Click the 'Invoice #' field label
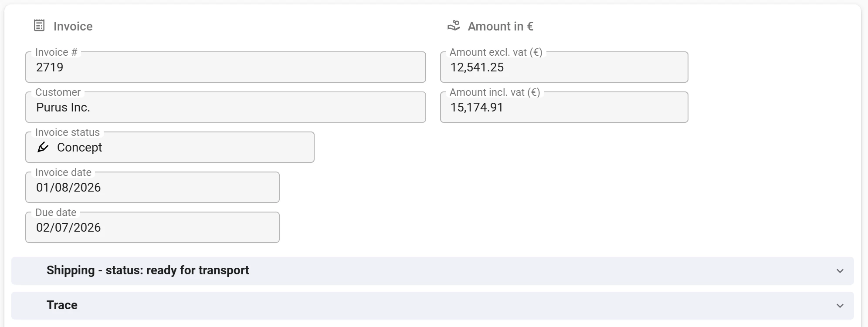 [x=56, y=52]
